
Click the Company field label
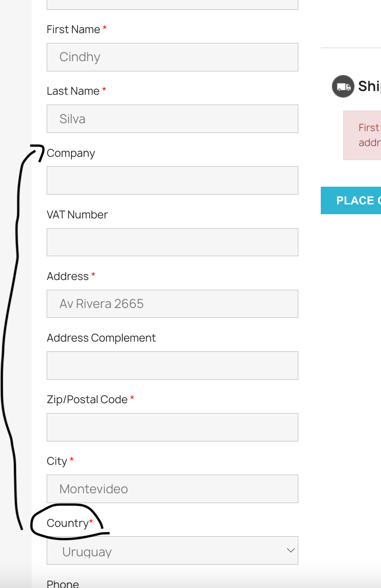[71, 154]
